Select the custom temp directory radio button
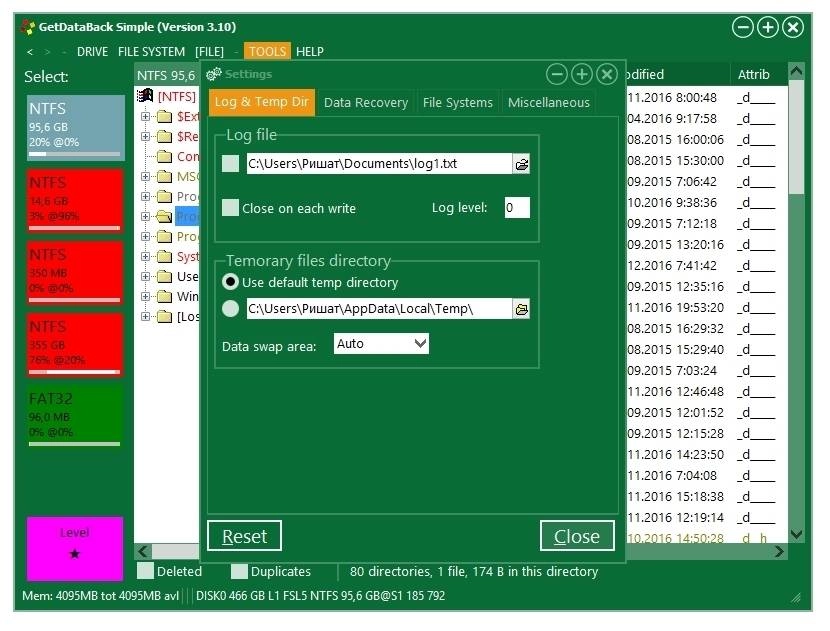Screen dimensions: 830x631 click(230, 309)
